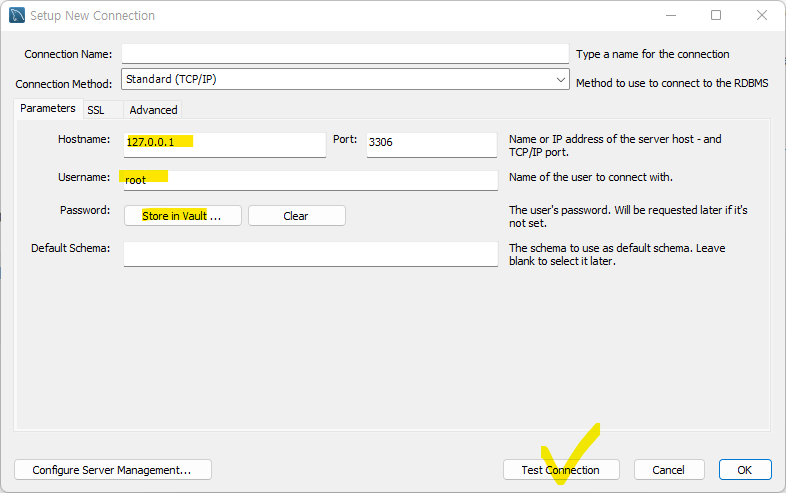The width and height of the screenshot is (786, 493).
Task: Click the 'Password:' label
Action: (85, 210)
